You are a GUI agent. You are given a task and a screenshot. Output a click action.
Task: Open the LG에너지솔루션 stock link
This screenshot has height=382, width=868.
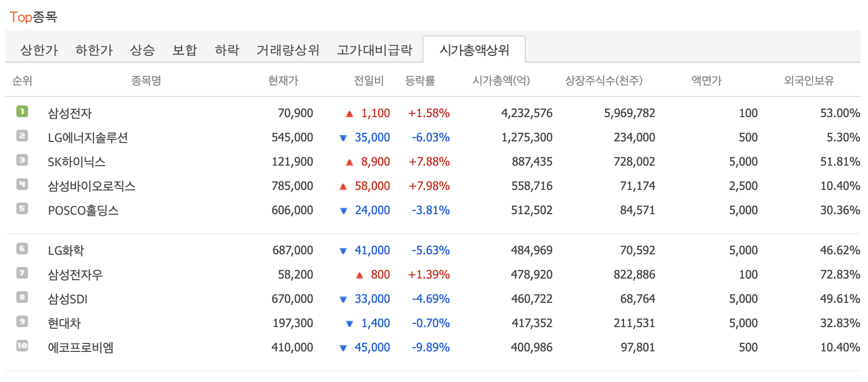click(88, 138)
